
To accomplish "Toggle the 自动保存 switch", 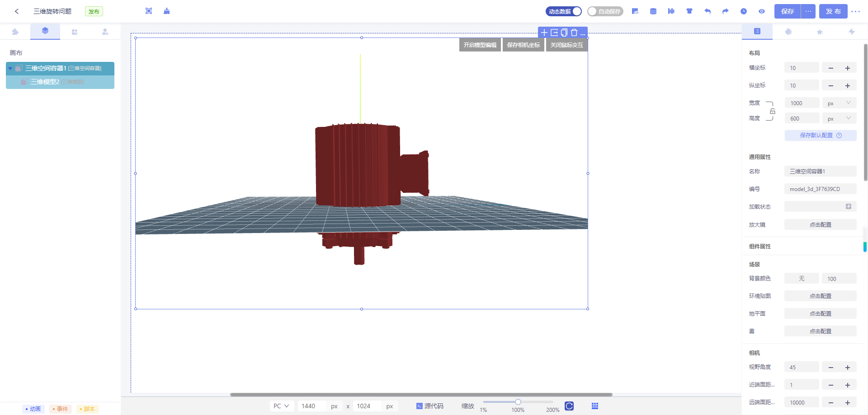I will (605, 11).
